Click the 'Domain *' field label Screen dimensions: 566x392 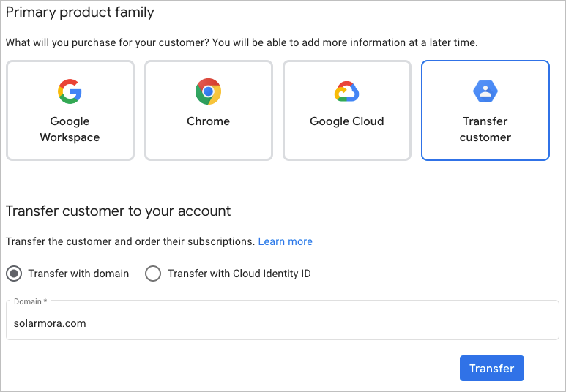(30, 301)
